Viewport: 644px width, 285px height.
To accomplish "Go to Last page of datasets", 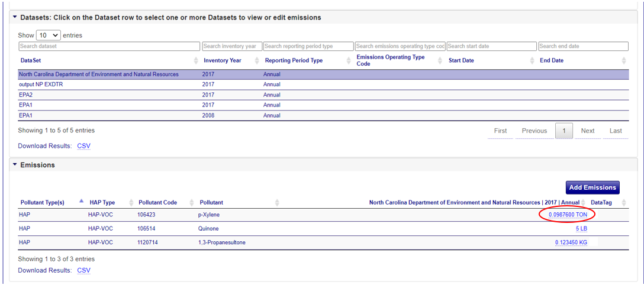I will tap(616, 131).
